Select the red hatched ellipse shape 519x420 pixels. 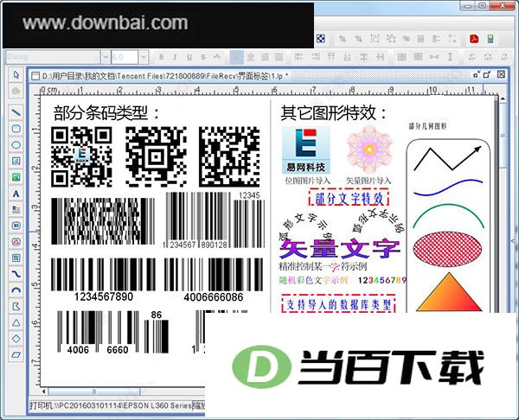click(x=447, y=249)
